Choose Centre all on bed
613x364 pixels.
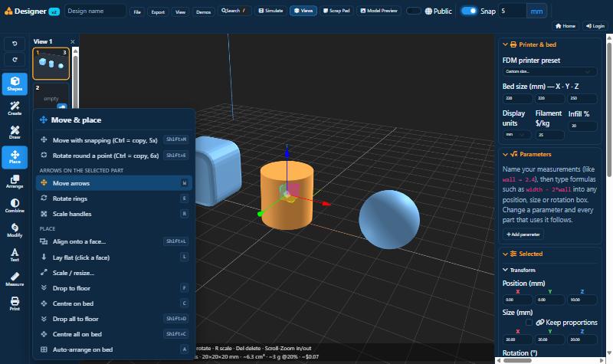(x=113, y=334)
